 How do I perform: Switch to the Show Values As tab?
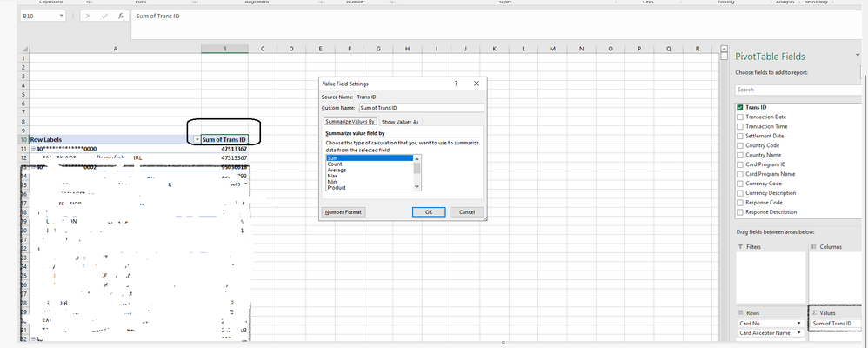400,122
